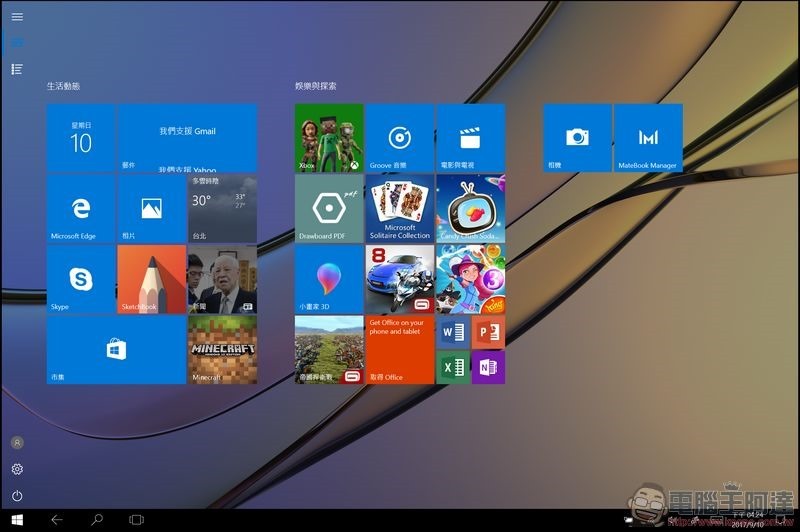The height and width of the screenshot is (532, 800).
Task: Click the taskbar clock and date
Action: coord(747,520)
